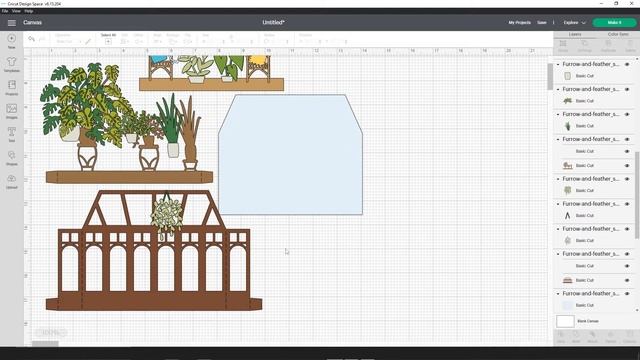The width and height of the screenshot is (640, 360).
Task: Click the Redo arrow icon
Action: (x=42, y=39)
